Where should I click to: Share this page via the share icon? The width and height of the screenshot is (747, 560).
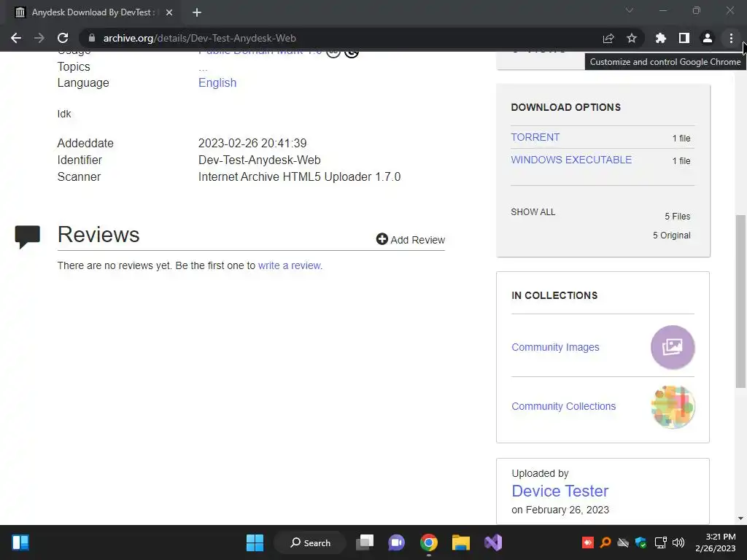click(x=608, y=38)
